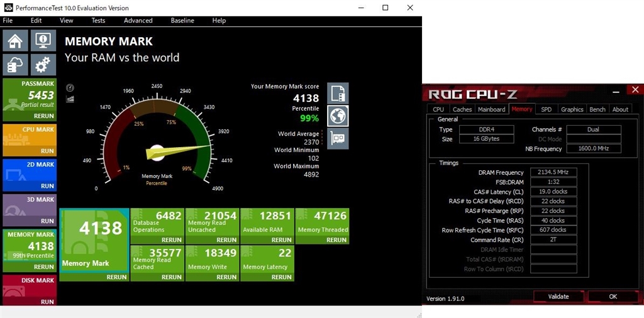Click the Version 1.91.0 label in CPU-Z

click(x=445, y=299)
